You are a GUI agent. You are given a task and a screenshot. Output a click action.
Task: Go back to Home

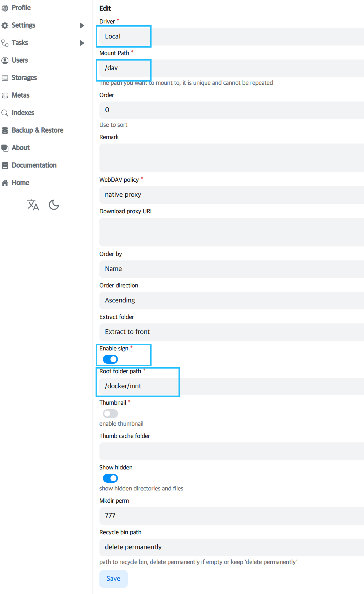pyautogui.click(x=21, y=183)
